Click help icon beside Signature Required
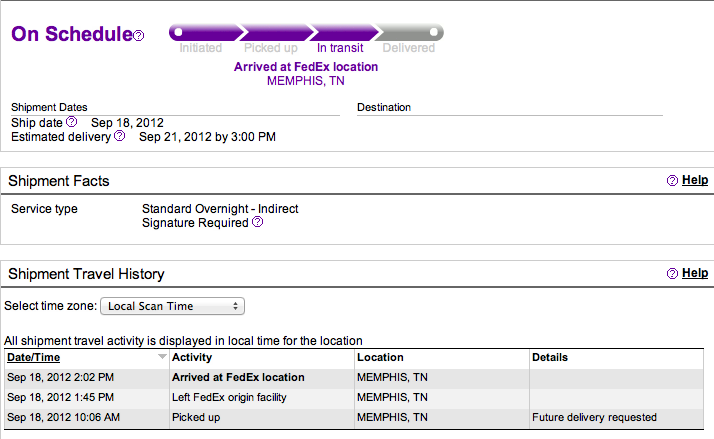This screenshot has width=714, height=439. (x=258, y=222)
